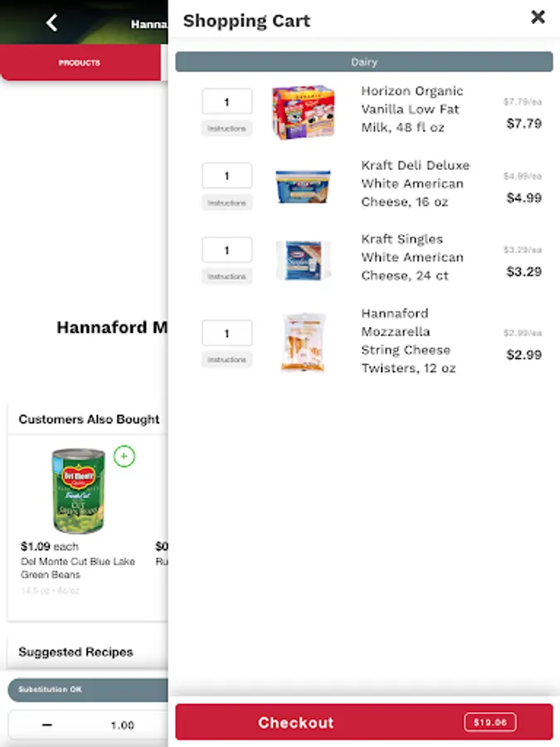This screenshot has width=560, height=747.
Task: Close the Shopping Cart panel
Action: (x=538, y=17)
